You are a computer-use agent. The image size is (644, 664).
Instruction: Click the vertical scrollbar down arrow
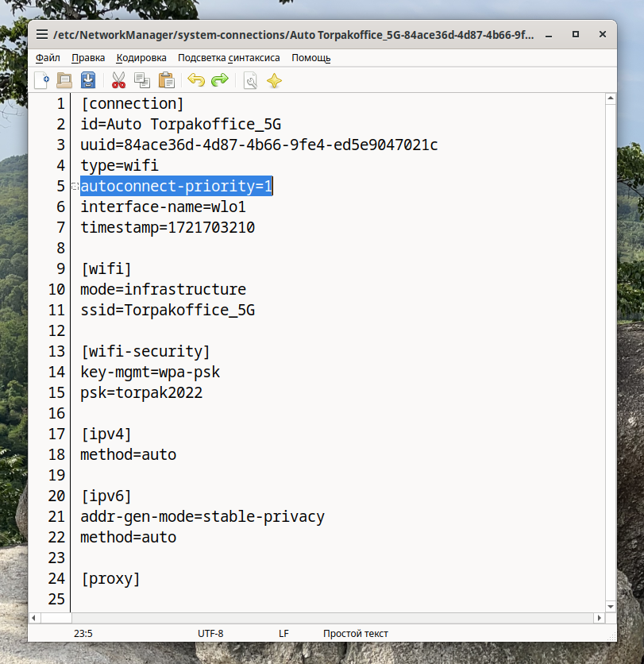tap(611, 607)
